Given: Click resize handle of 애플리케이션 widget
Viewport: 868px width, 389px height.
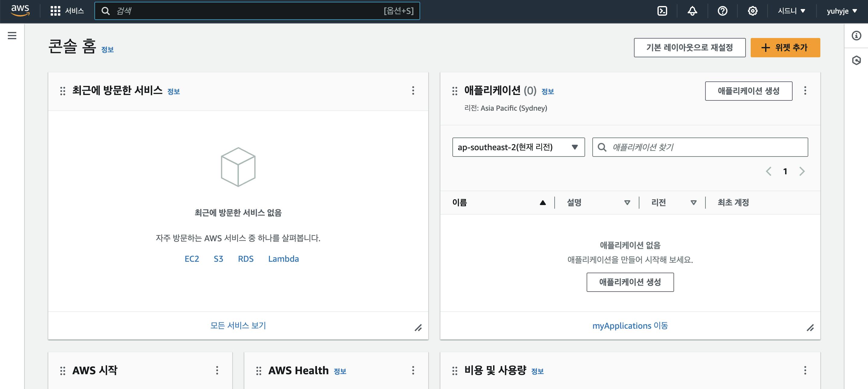Looking at the screenshot, I should coord(810,328).
